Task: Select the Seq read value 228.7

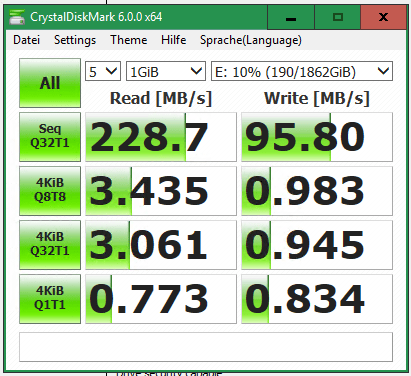Action: [161, 137]
